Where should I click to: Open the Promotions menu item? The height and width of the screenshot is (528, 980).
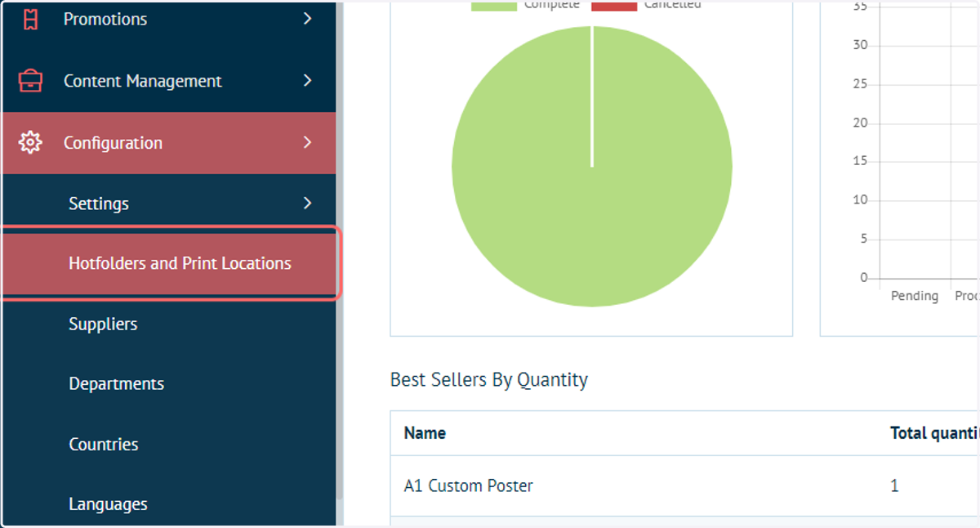169,19
